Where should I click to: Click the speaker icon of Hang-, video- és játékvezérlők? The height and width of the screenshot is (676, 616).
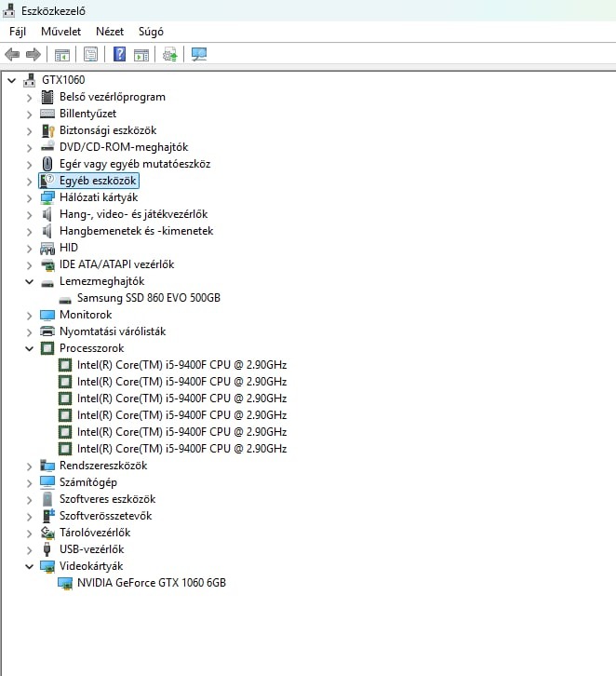pyautogui.click(x=47, y=214)
